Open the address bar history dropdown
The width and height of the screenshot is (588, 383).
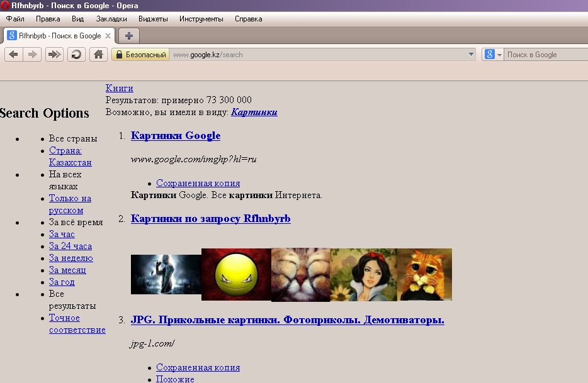471,55
